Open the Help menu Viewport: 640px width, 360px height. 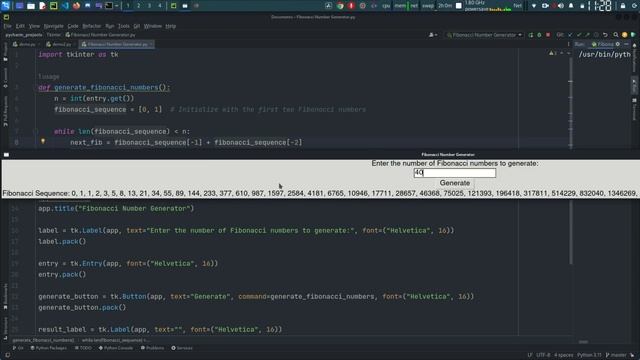coord(170,26)
